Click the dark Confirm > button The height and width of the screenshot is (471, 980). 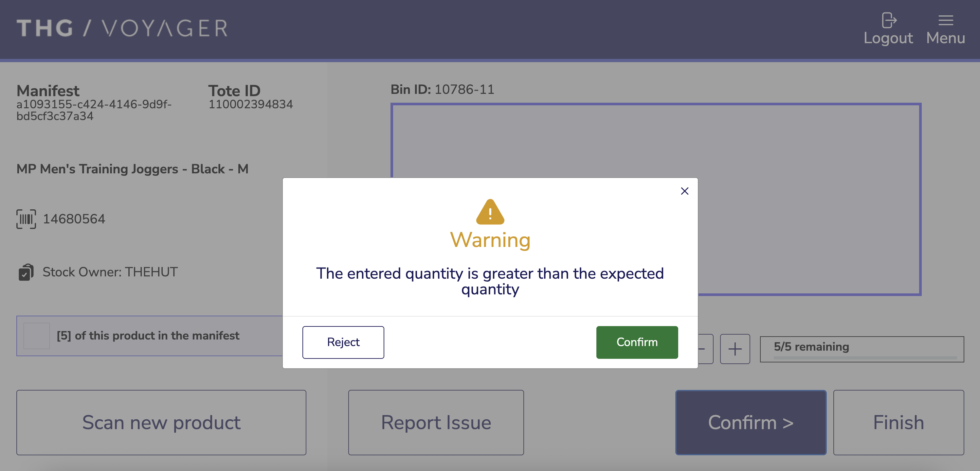(751, 422)
